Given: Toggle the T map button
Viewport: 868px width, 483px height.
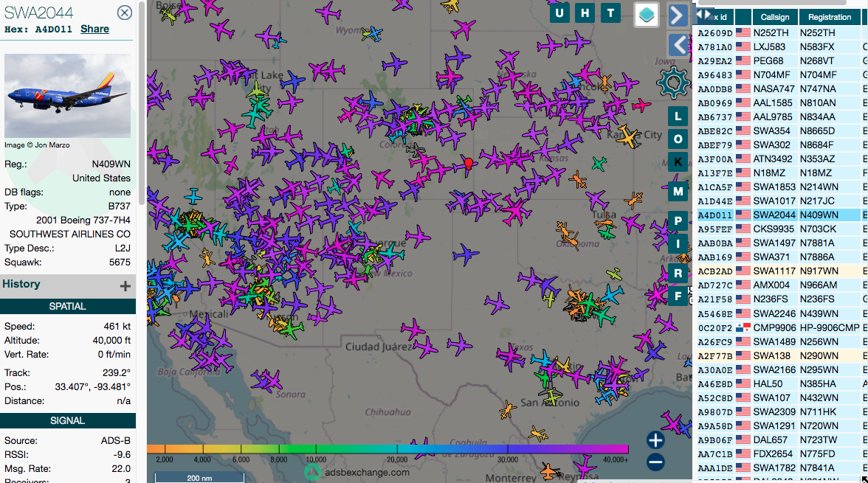Looking at the screenshot, I should pyautogui.click(x=610, y=13).
